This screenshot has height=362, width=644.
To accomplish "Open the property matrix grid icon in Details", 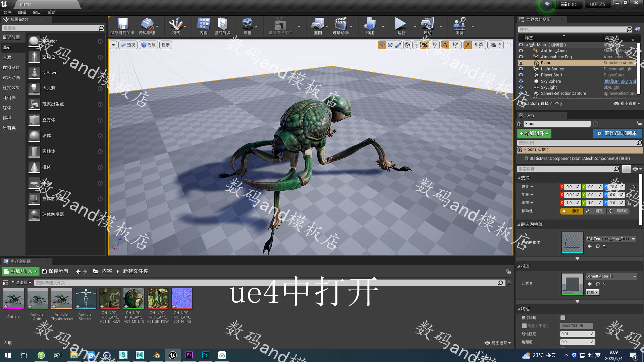I will pos(626,169).
